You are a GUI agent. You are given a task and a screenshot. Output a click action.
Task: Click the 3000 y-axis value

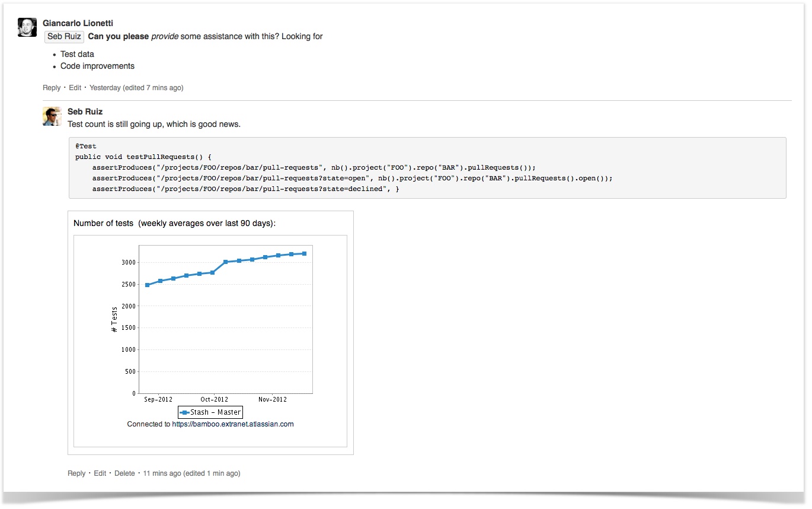click(129, 262)
